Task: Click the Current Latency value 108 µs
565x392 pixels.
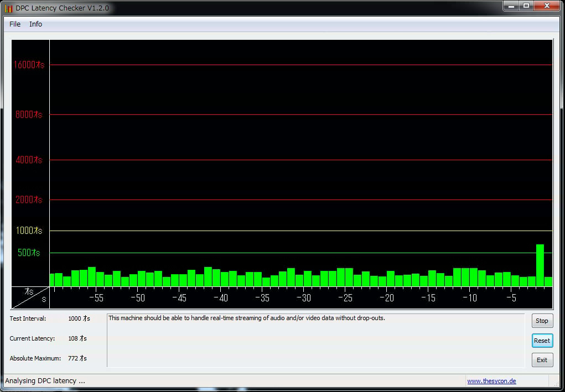Action: tap(77, 338)
